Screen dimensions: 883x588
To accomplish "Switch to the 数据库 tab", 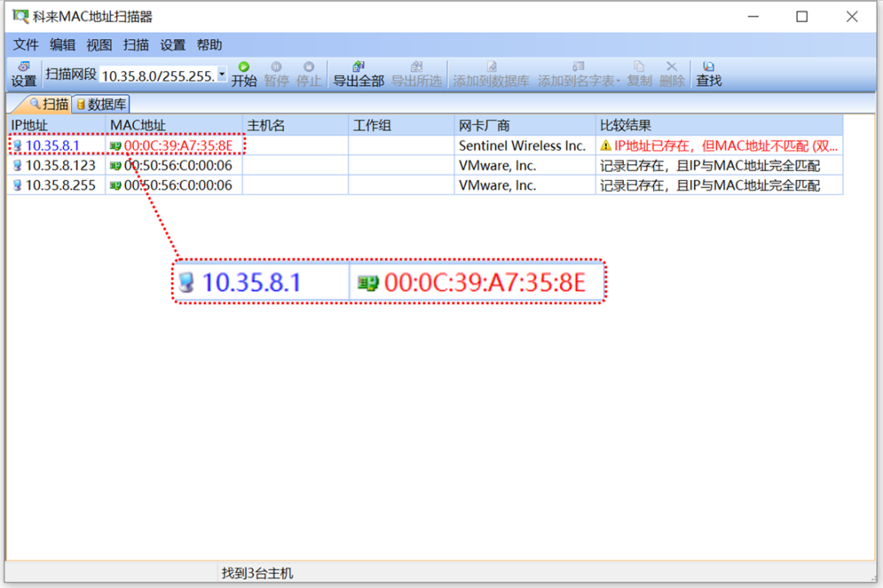I will point(101,104).
